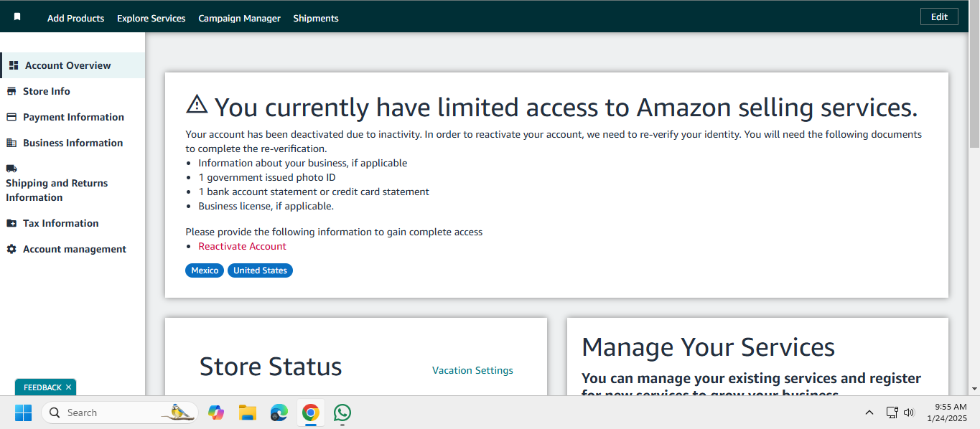Screen dimensions: 980x429
Task: Open WhatsApp from the taskbar
Action: point(342,412)
